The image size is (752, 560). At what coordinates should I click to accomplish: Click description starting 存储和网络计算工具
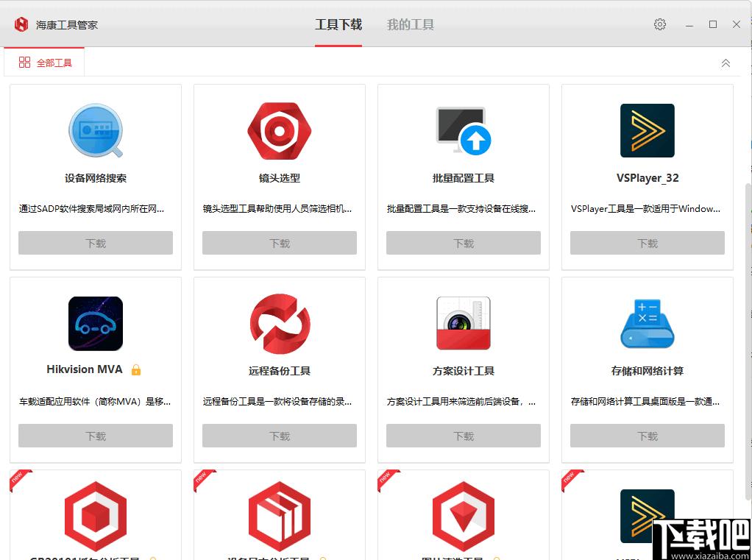645,401
